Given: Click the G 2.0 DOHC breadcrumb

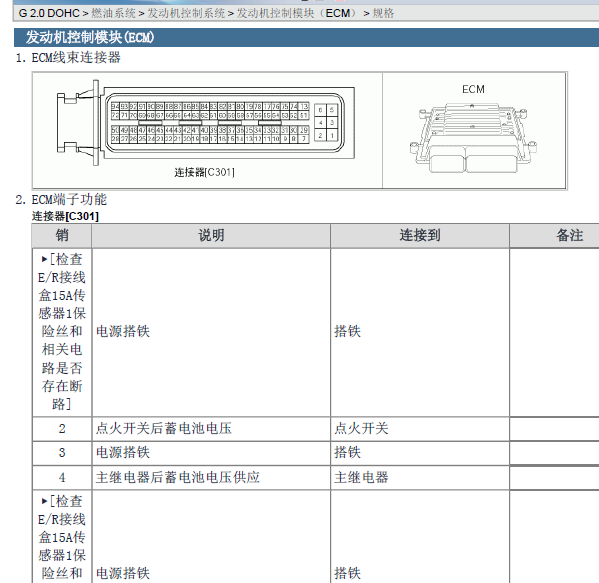Looking at the screenshot, I should coord(49,13).
